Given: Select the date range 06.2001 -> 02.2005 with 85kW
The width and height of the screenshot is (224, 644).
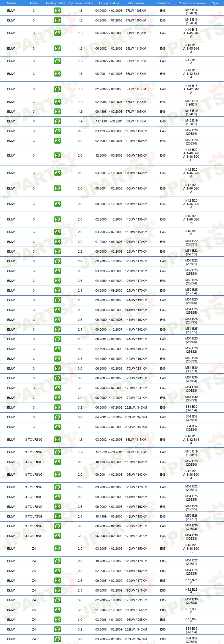Looking at the screenshot, I should 109,74.
